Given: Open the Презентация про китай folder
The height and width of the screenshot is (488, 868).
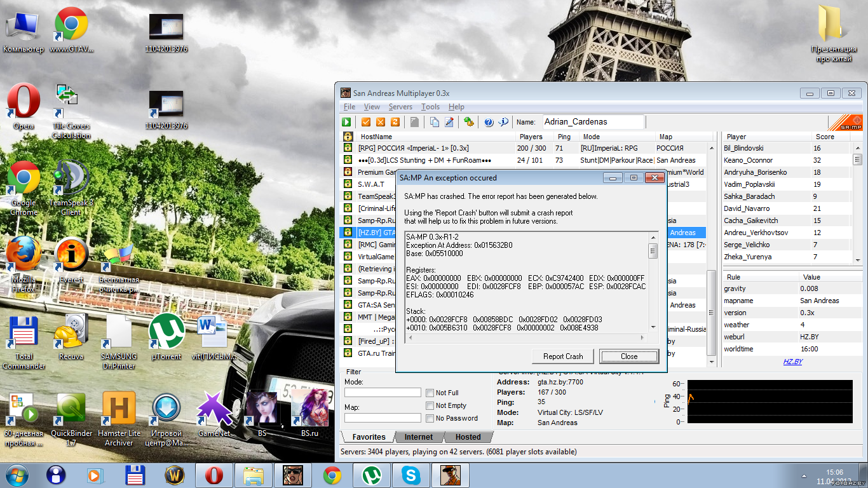Looking at the screenshot, I should pyautogui.click(x=834, y=35).
